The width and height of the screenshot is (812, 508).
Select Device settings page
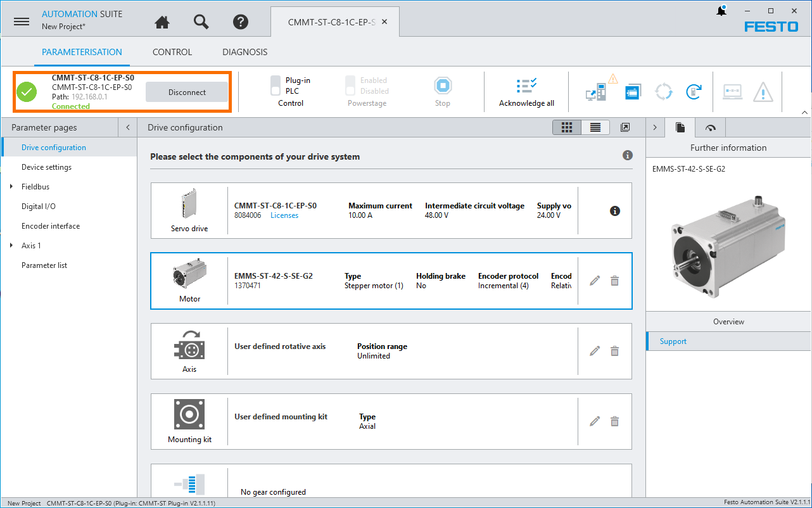68,167
